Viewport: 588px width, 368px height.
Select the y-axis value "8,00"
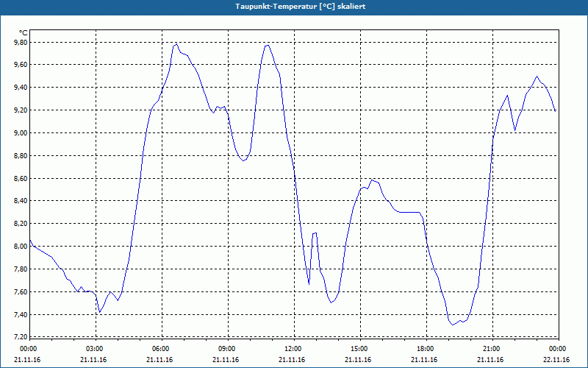[21, 247]
